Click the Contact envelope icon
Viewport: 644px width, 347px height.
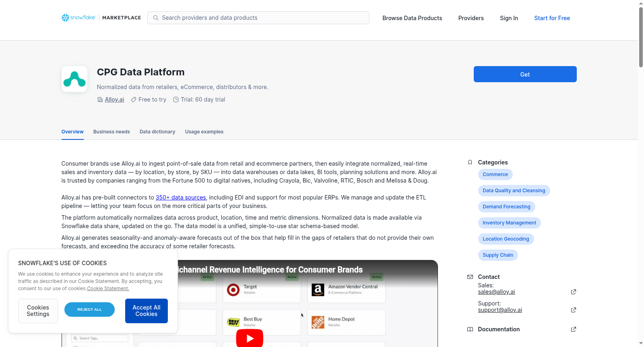point(470,277)
